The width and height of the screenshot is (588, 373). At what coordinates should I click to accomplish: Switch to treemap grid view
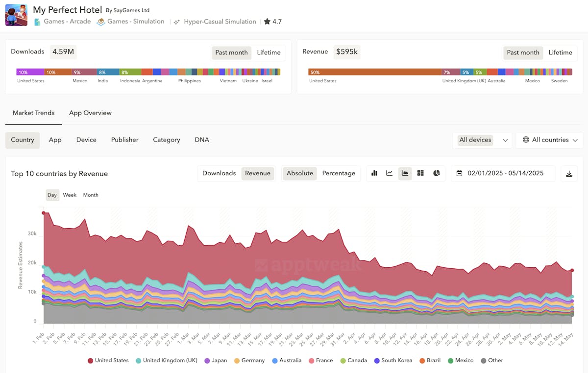click(x=420, y=173)
